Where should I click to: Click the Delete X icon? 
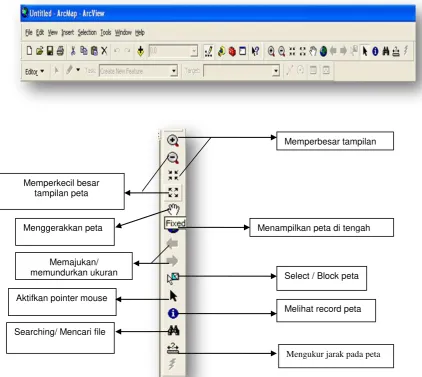[104, 51]
